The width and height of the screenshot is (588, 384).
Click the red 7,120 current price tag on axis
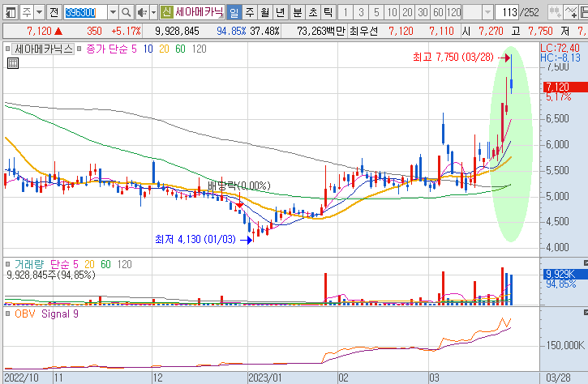tap(565, 87)
